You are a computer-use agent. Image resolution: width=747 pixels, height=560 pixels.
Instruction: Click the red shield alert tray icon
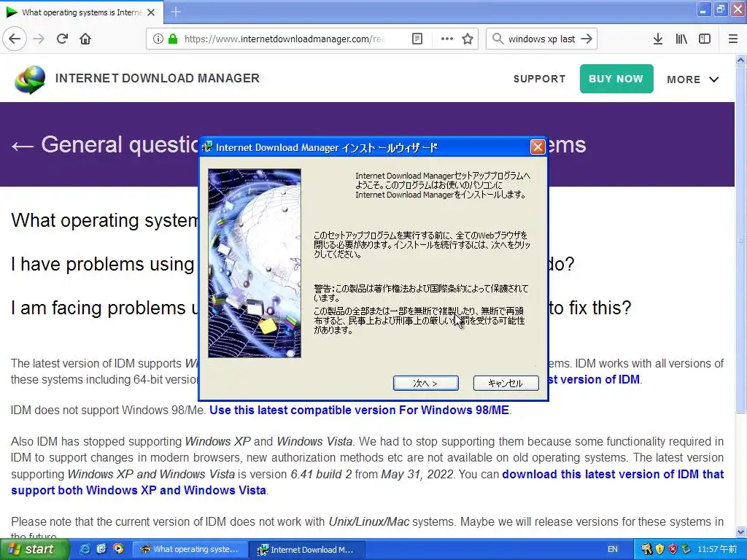coord(673,549)
